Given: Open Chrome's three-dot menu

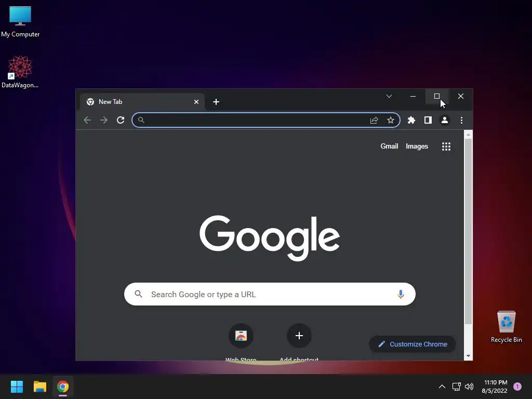Looking at the screenshot, I should pyautogui.click(x=461, y=120).
